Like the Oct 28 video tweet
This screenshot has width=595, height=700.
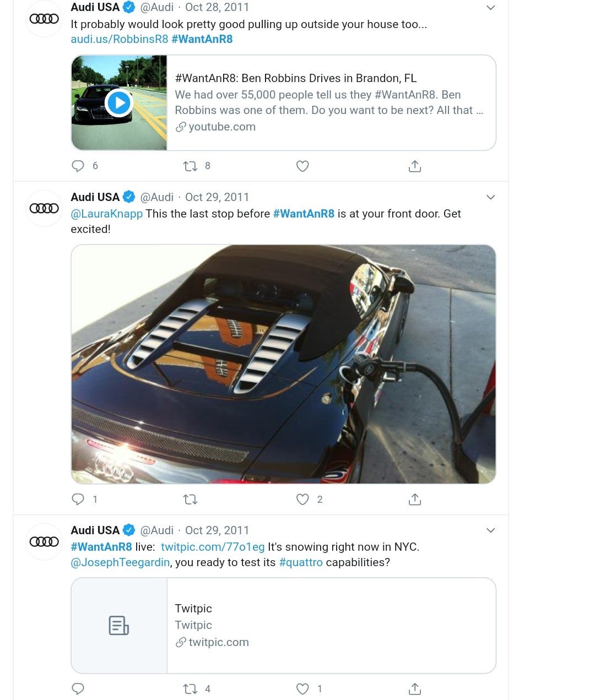[x=302, y=166]
